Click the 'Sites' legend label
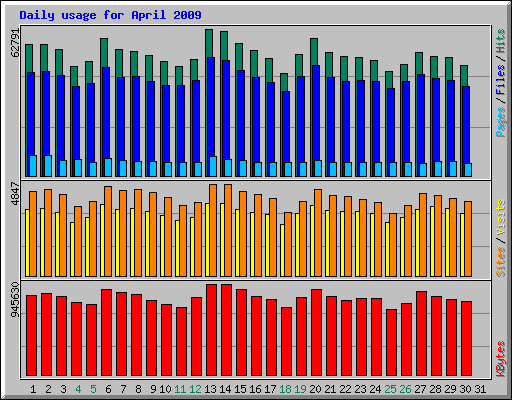This screenshot has width=512, height=400. coord(501,262)
